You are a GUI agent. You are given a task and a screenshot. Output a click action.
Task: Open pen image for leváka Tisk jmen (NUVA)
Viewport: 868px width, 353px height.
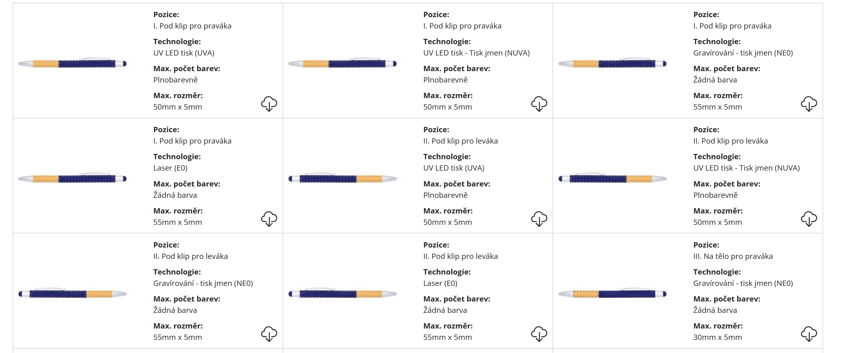612,179
